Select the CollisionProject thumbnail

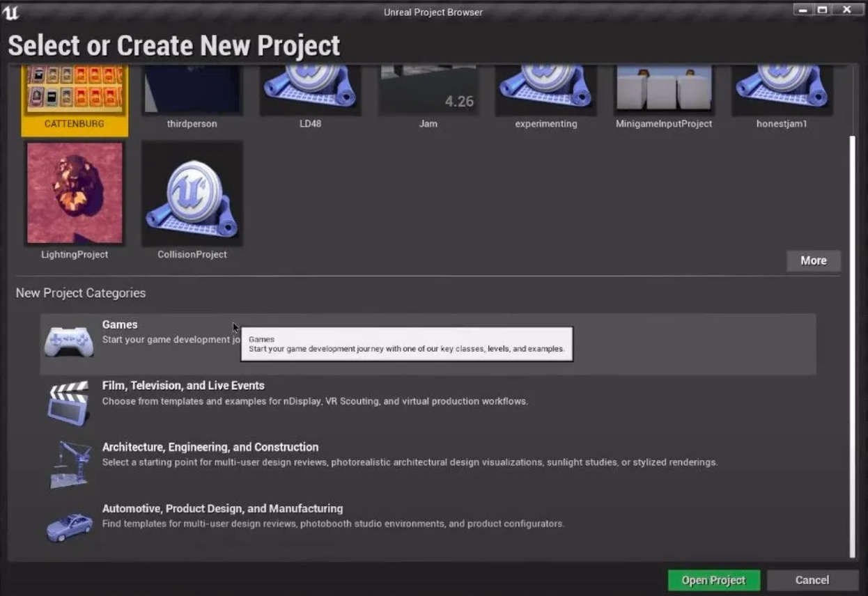[192, 194]
